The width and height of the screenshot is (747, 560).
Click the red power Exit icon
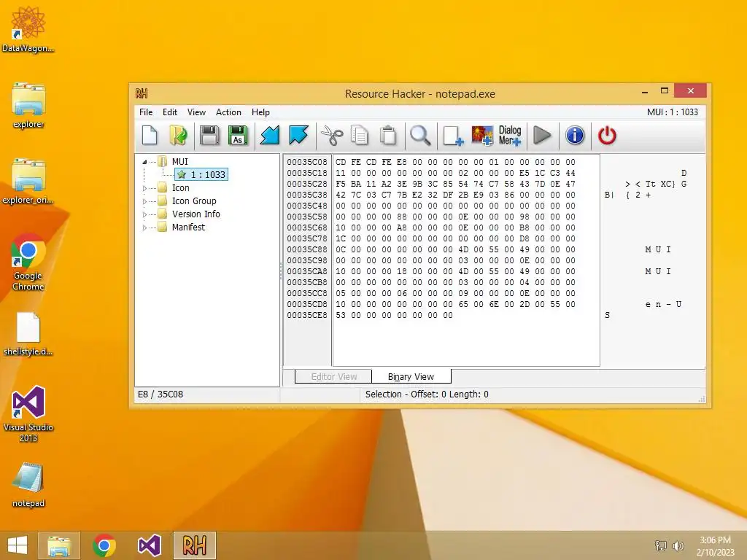coord(607,135)
